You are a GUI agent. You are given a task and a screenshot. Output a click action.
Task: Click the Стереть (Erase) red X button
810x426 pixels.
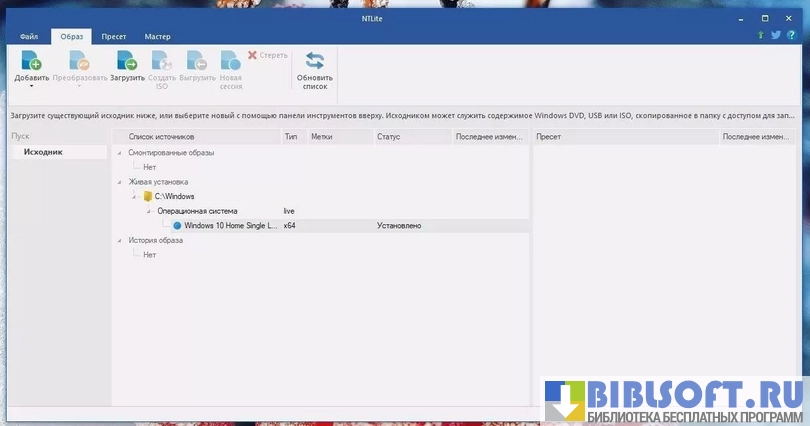pyautogui.click(x=267, y=56)
